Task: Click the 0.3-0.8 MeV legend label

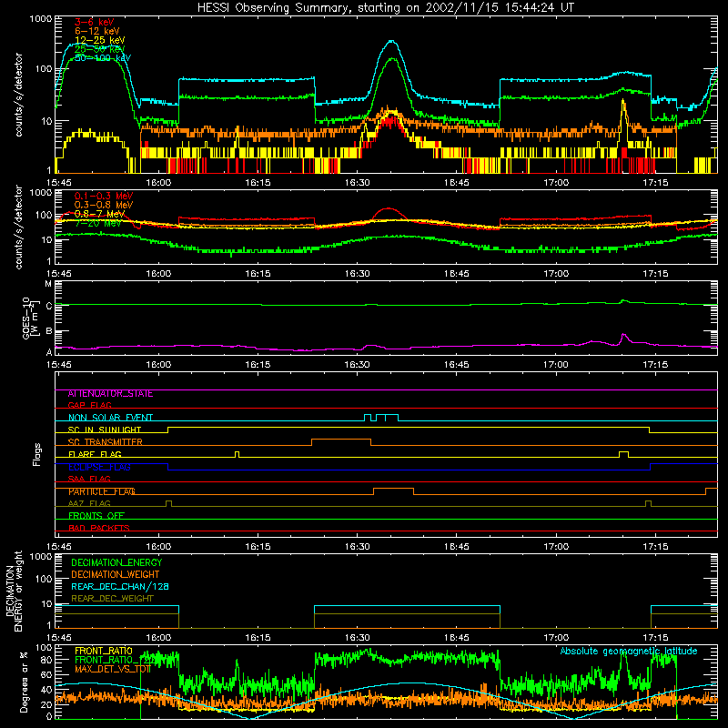Action: coord(104,205)
